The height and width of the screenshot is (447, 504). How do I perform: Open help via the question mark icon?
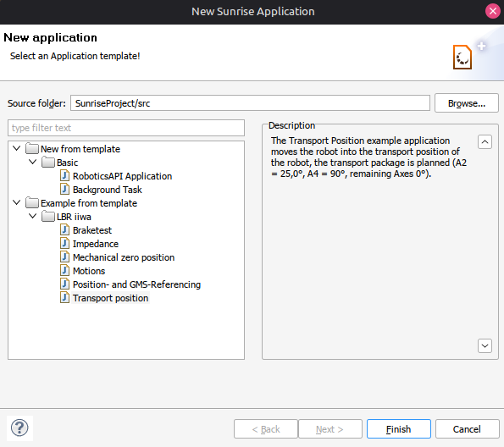19,428
